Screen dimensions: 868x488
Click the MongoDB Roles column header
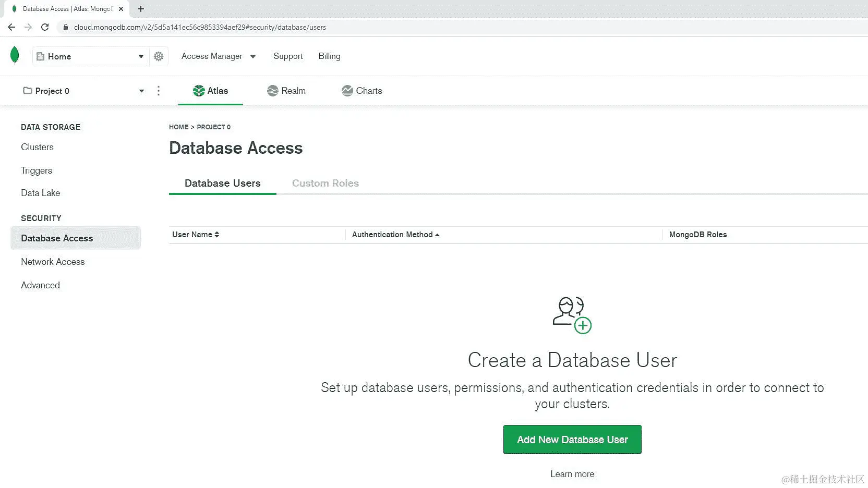tap(698, 235)
